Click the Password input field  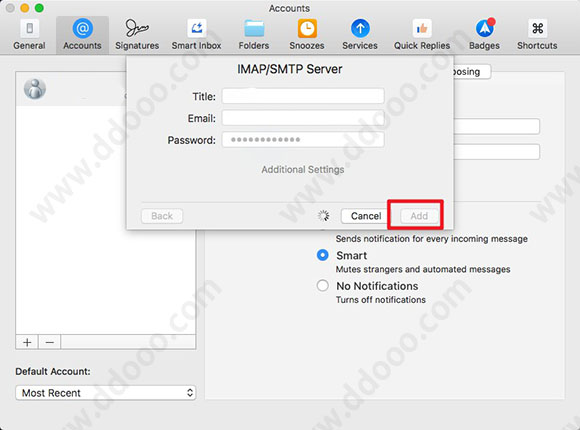(303, 140)
